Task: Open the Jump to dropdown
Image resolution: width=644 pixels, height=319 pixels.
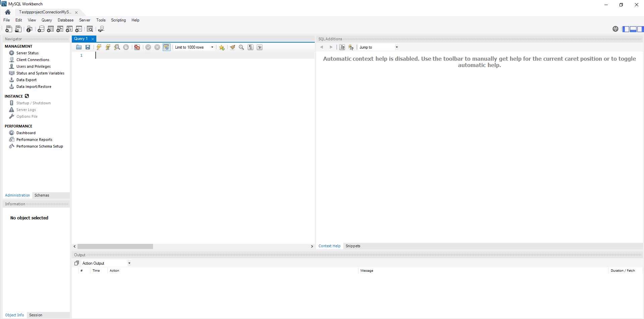Action: (x=379, y=47)
